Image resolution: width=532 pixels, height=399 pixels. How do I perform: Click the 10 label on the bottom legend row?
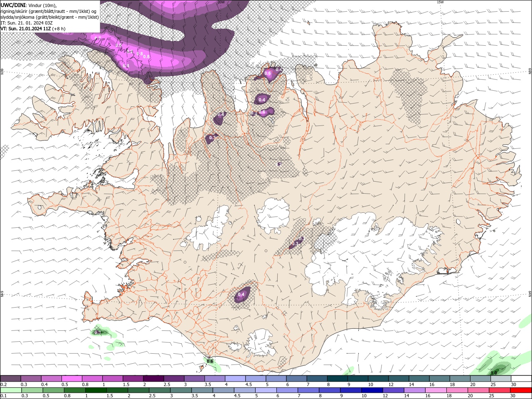tap(364, 396)
